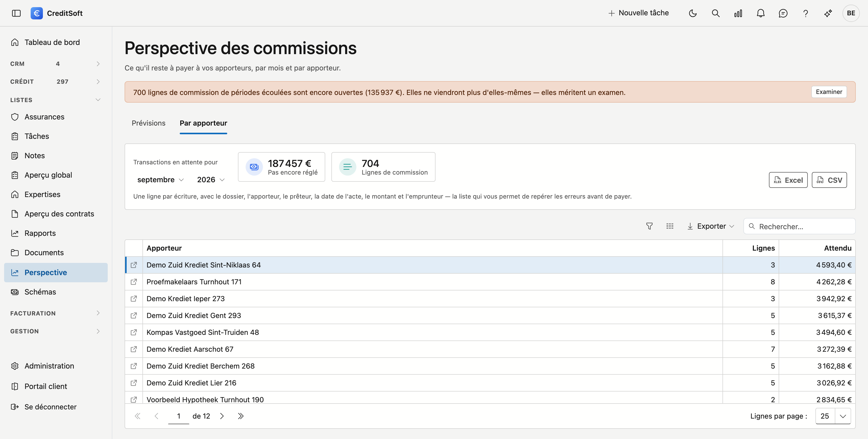The height and width of the screenshot is (439, 868).
Task: Expand the CRÉDIT sidebar section
Action: [x=56, y=81]
